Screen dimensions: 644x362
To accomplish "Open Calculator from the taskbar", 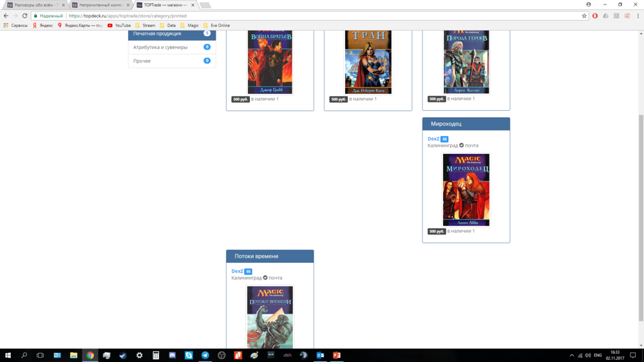I will point(156,356).
